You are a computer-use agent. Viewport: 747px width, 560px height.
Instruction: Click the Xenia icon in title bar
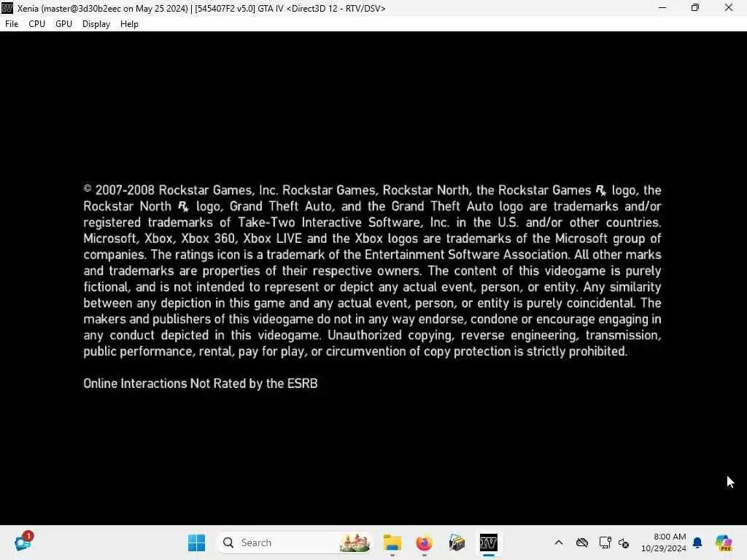click(x=7, y=8)
